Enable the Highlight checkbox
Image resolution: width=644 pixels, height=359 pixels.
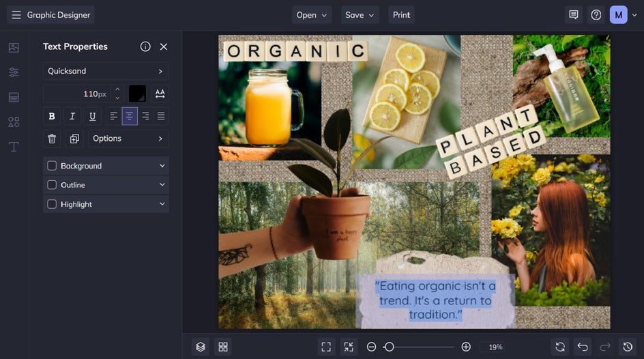click(x=52, y=204)
